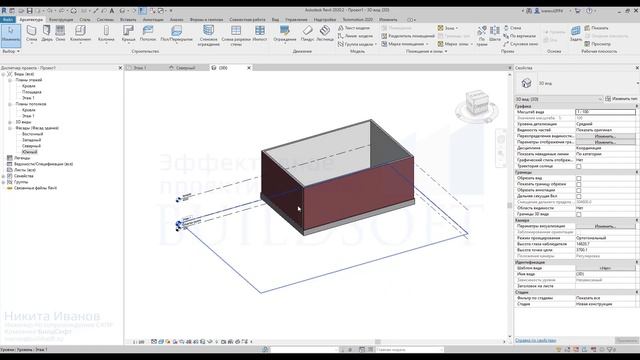Expand the Помещения и зоны panel
This screenshot has width=640, height=360.
tap(427, 51)
